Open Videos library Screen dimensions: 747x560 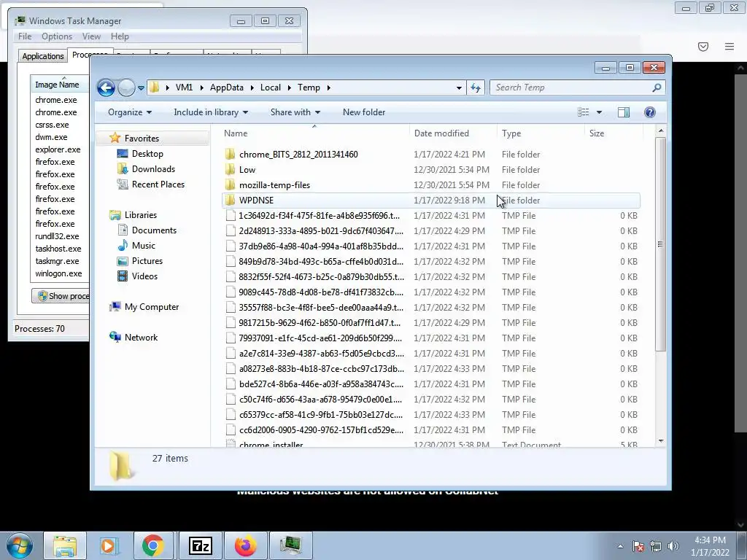[144, 276]
